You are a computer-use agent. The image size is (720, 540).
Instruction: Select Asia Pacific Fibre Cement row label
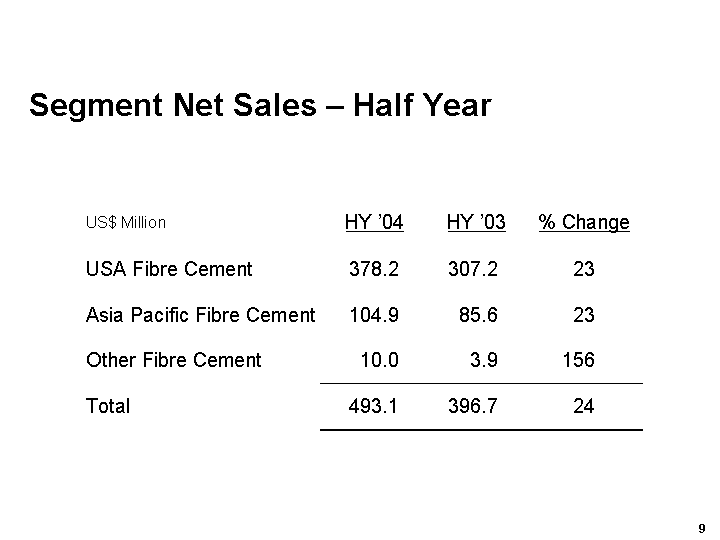pos(200,315)
